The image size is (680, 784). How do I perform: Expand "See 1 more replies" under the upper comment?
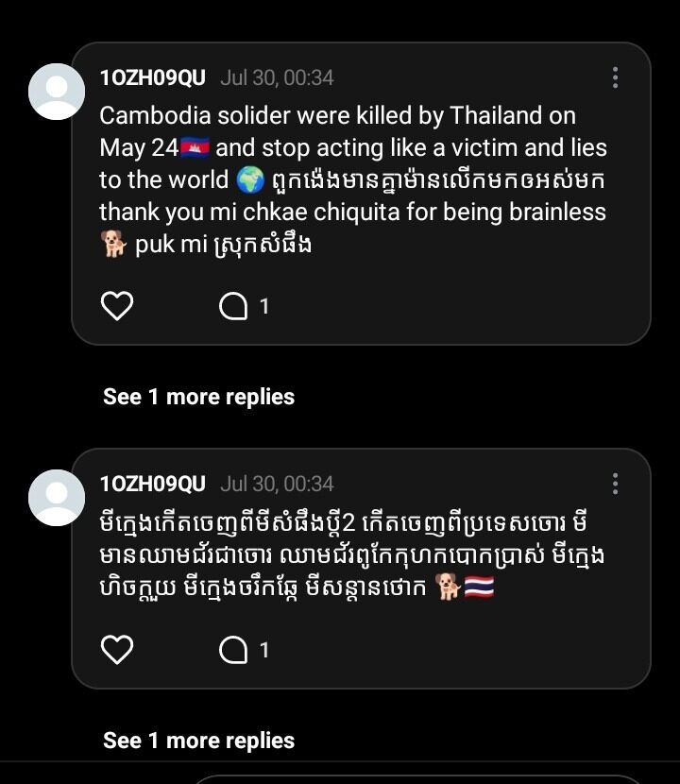pos(198,397)
